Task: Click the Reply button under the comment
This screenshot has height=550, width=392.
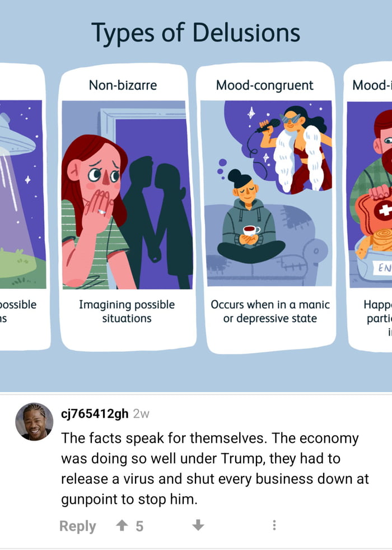Action: tap(77, 526)
